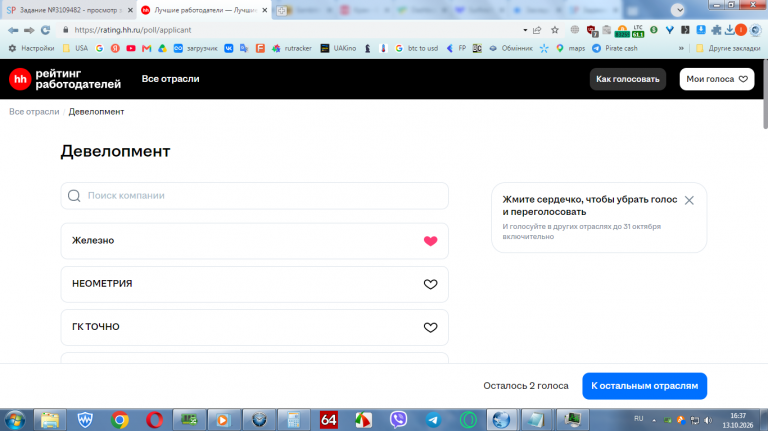
Task: Vote for НЕОМЕТРИЯ with heart icon
Action: point(431,284)
